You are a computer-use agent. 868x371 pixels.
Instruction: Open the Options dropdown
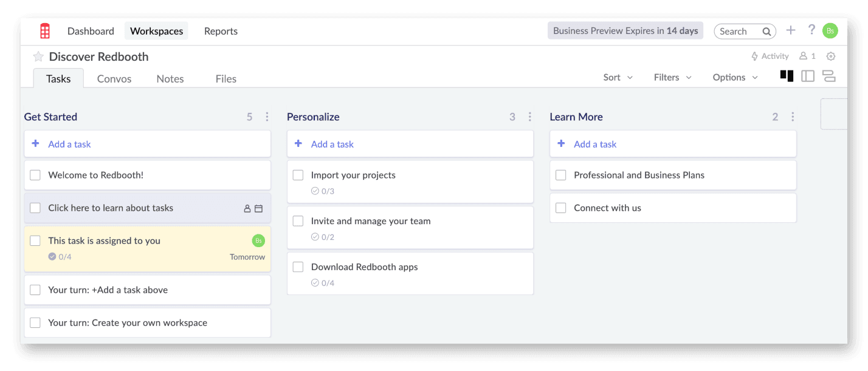pyautogui.click(x=735, y=77)
